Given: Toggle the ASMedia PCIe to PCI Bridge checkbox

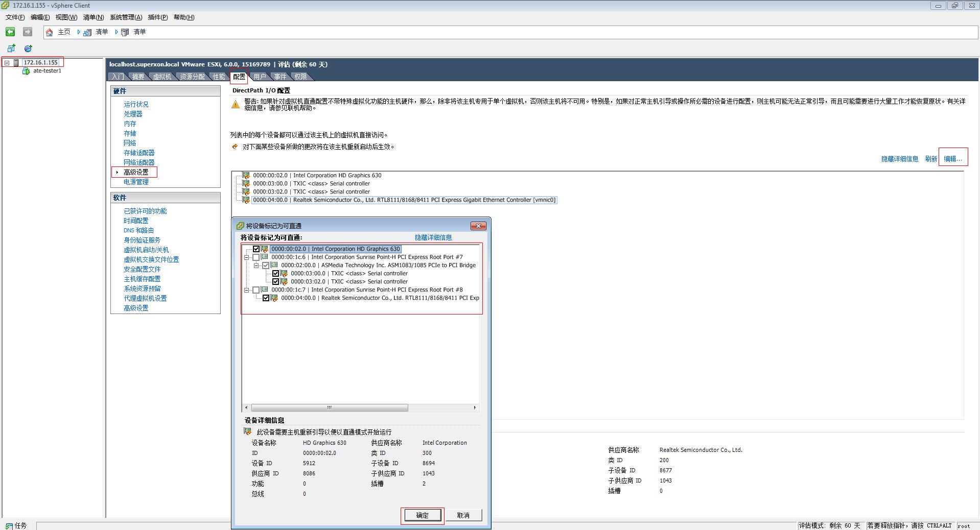Looking at the screenshot, I should (x=266, y=266).
